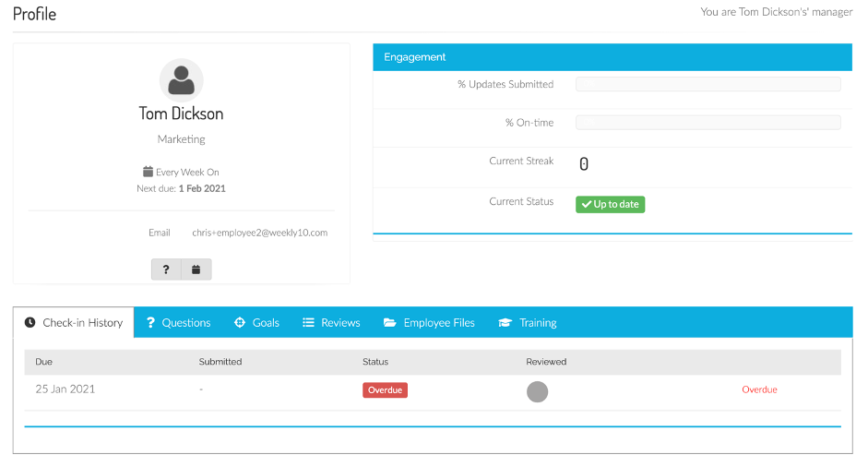
Task: Switch to the Goals tab
Action: (266, 323)
